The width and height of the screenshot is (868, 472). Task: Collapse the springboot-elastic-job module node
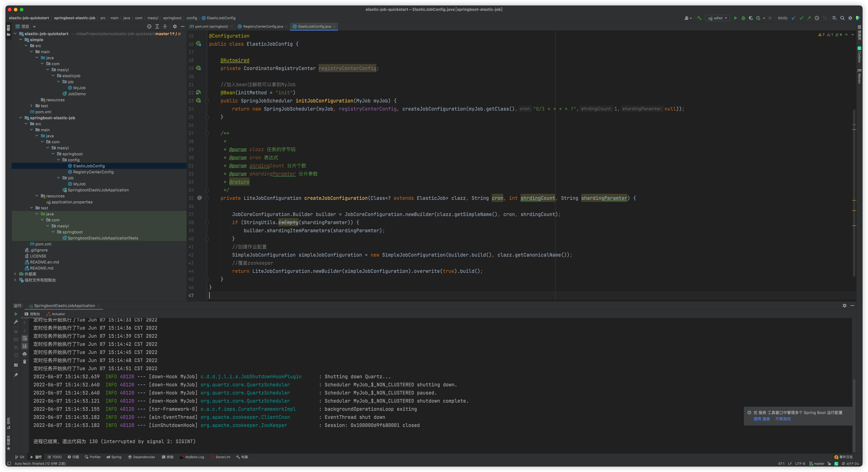coord(21,118)
